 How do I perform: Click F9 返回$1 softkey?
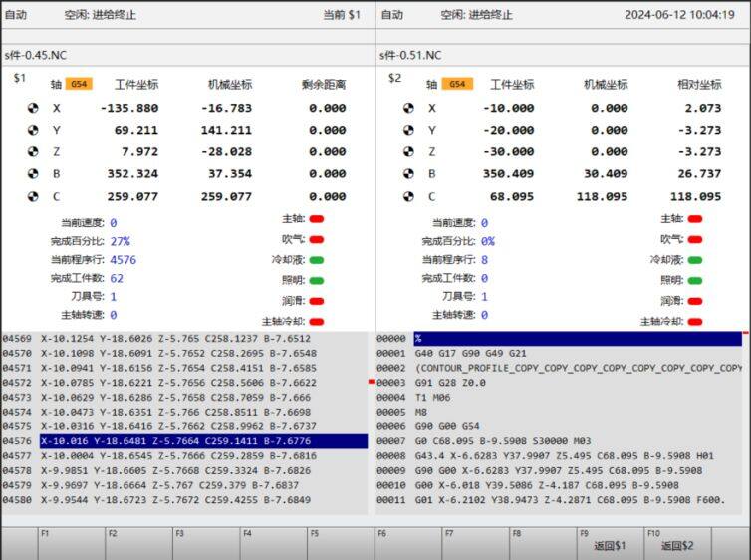[611, 543]
